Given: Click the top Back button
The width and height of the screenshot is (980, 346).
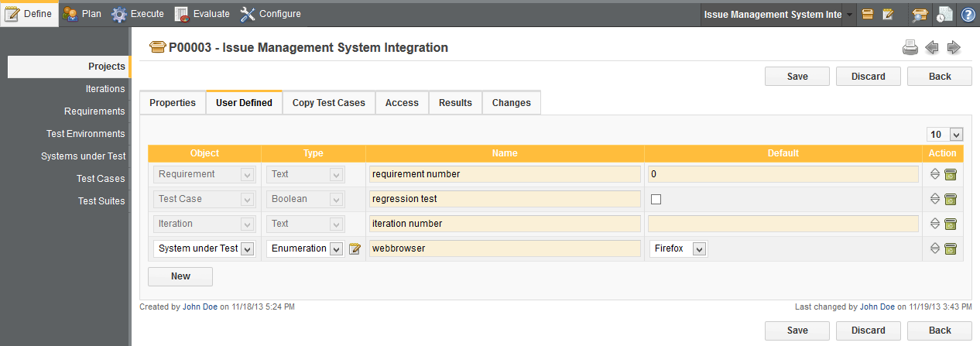Looking at the screenshot, I should point(940,77).
